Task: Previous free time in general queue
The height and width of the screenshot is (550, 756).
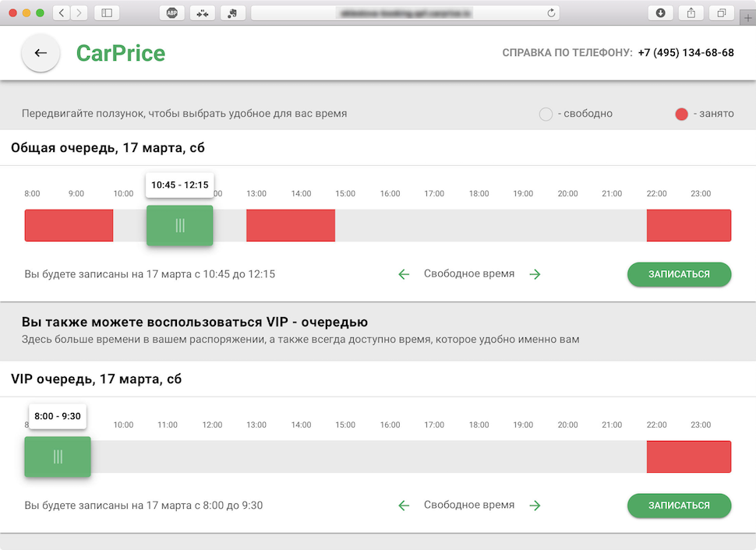Action: click(x=404, y=274)
